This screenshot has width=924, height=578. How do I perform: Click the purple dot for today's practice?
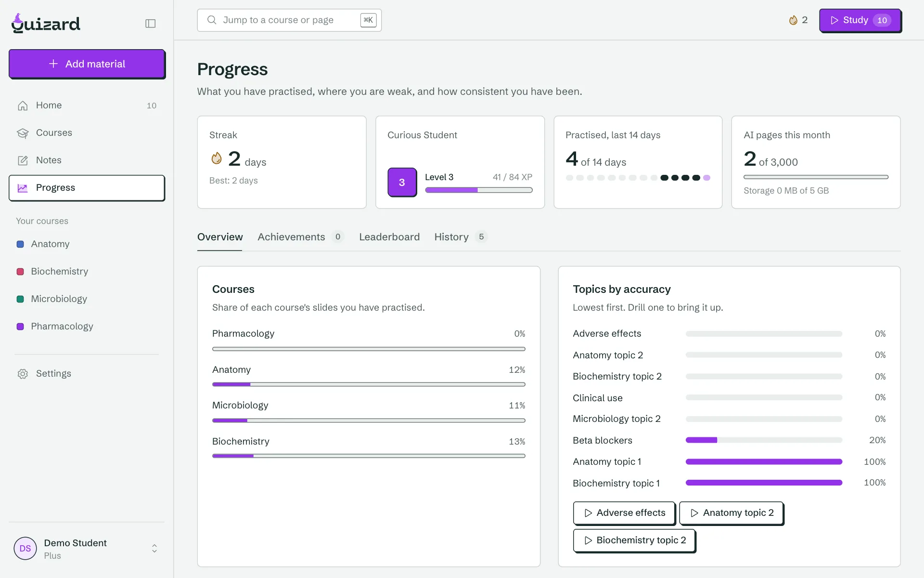pos(706,178)
